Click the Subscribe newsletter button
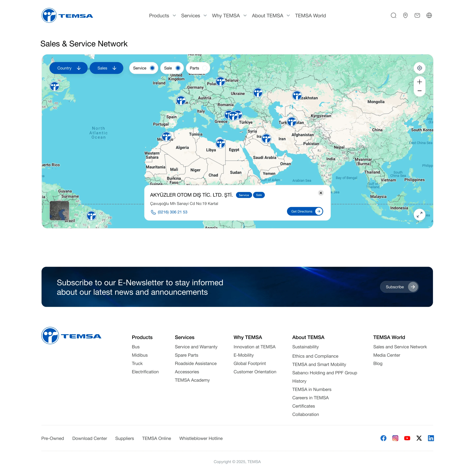The height and width of the screenshot is (476, 475). [x=399, y=287]
